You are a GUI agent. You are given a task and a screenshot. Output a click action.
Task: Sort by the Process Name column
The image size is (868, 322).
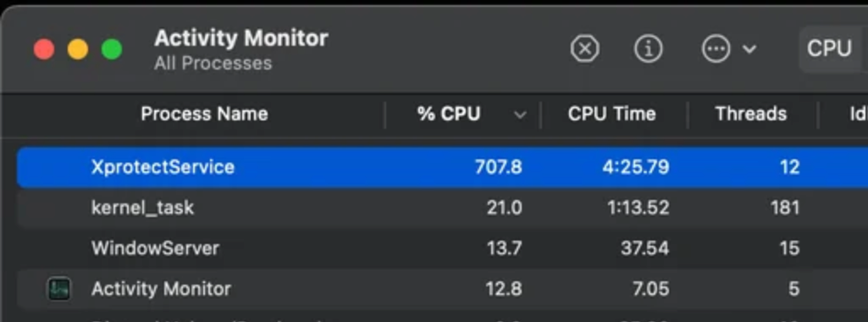click(204, 114)
